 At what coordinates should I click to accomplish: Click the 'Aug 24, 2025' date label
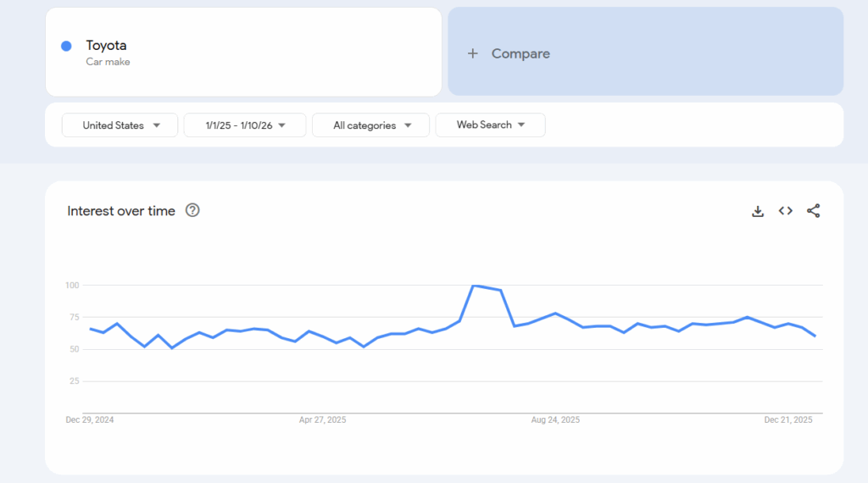[555, 420]
